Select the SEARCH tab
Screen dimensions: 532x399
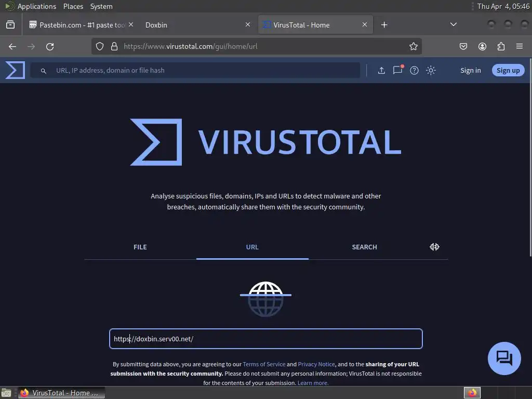[x=364, y=247]
